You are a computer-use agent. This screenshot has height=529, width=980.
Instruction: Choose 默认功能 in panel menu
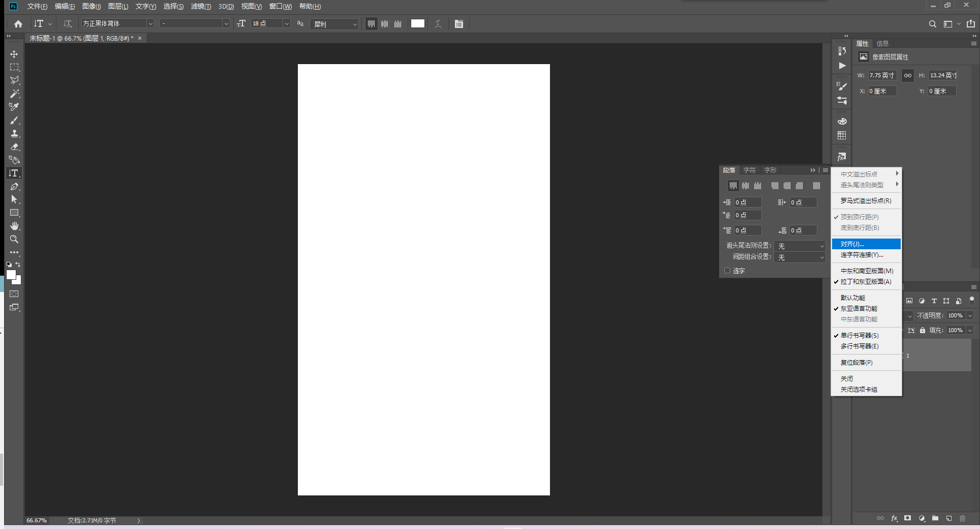866,298
